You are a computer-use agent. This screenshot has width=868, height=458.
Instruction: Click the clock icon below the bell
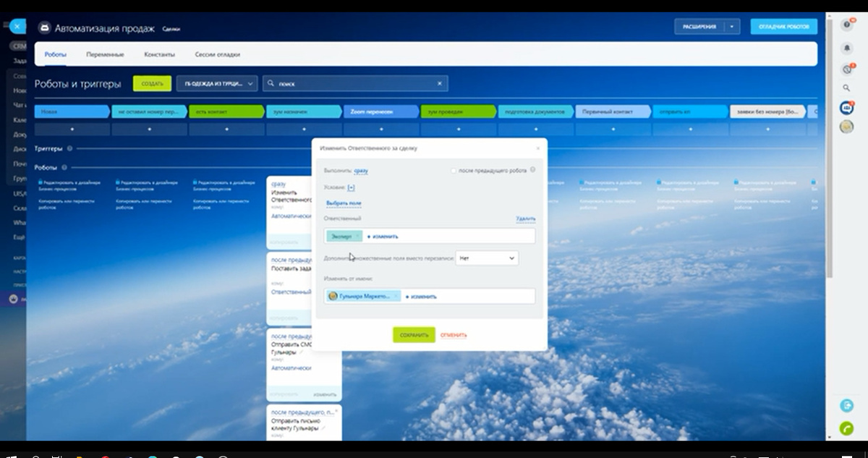[846, 69]
